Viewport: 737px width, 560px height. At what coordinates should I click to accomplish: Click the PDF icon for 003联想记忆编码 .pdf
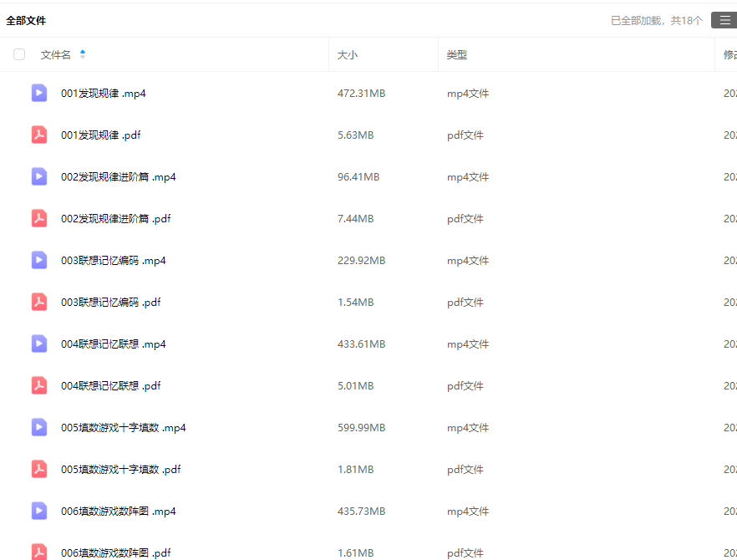pos(39,302)
